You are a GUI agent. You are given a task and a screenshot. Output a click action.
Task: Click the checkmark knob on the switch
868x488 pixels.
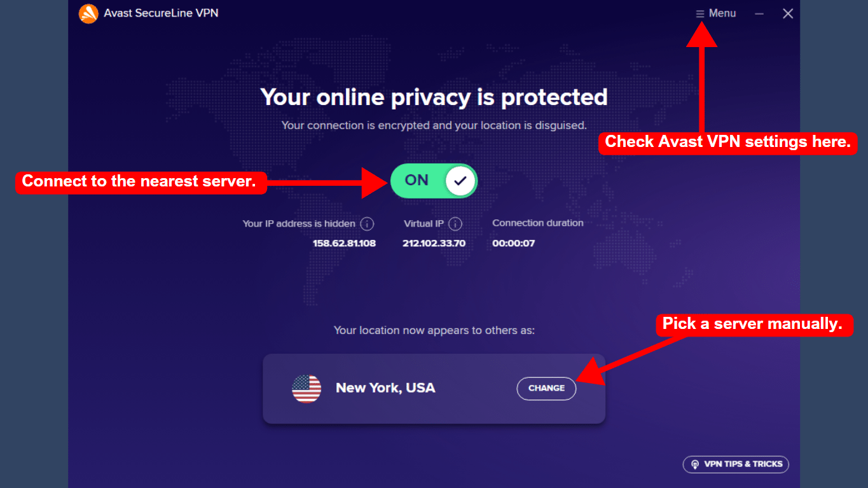461,181
